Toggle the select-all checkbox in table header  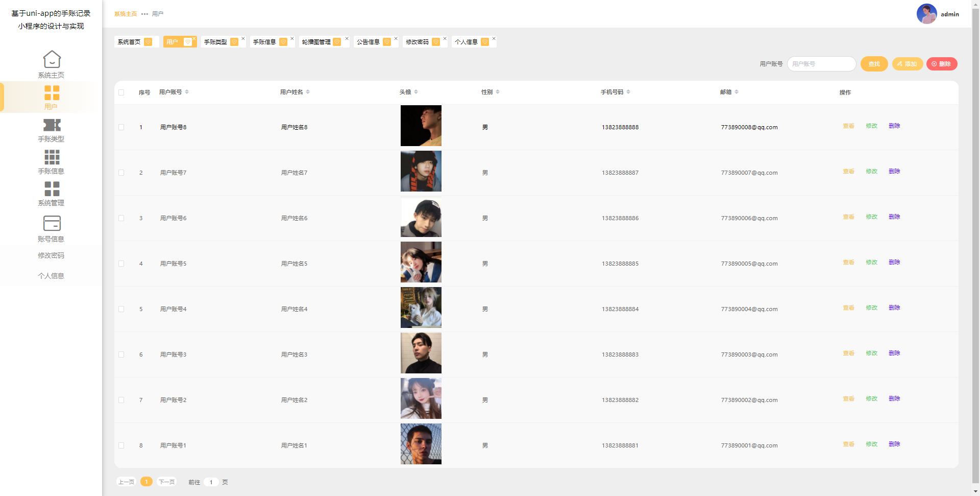pos(121,92)
